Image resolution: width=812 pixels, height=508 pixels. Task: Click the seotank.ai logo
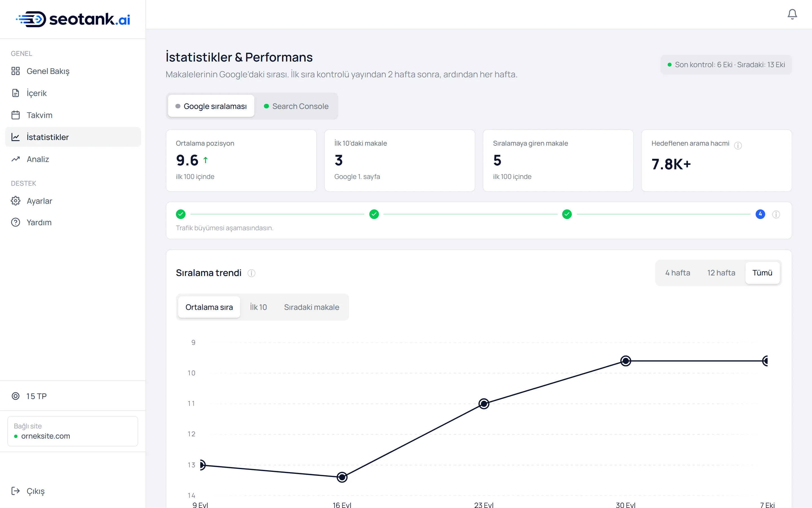click(x=73, y=19)
